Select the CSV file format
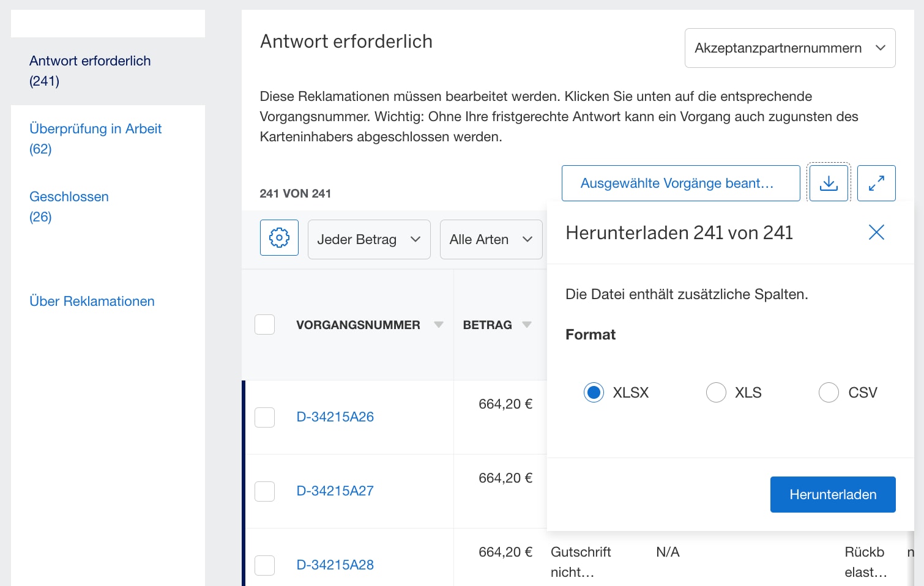The height and width of the screenshot is (586, 924). [x=829, y=392]
